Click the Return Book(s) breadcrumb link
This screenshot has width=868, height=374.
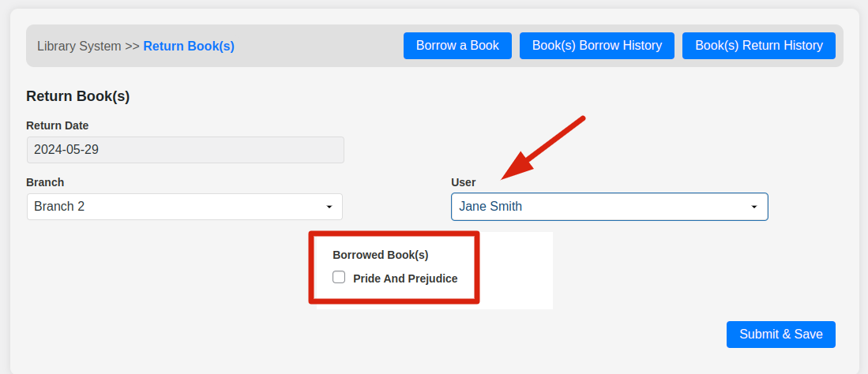pyautogui.click(x=189, y=46)
